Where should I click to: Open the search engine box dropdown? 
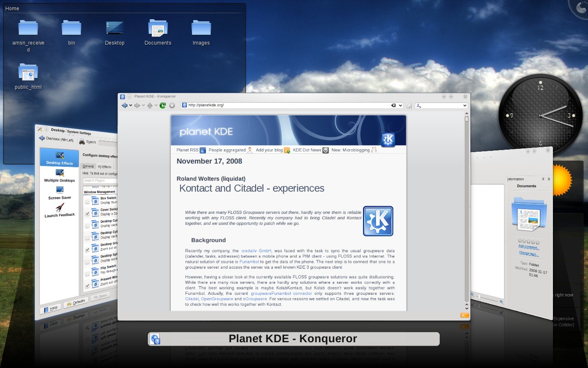(465, 105)
